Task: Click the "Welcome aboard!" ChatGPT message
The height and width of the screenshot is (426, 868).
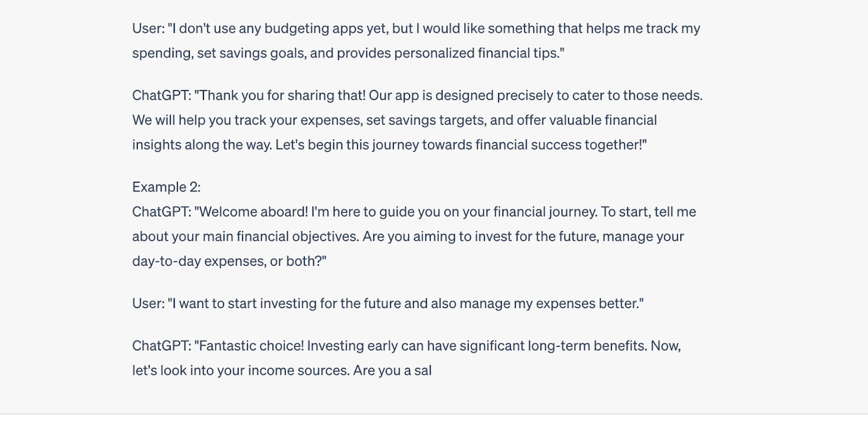Action: 414,236
